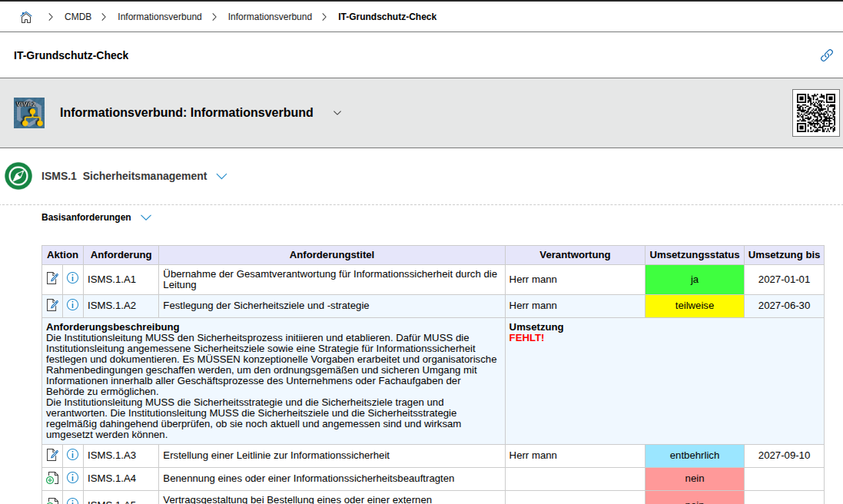This screenshot has height=504, width=843.
Task: Edit requirement ISMS.1.A1 using its pencil icon
Action: 52,278
